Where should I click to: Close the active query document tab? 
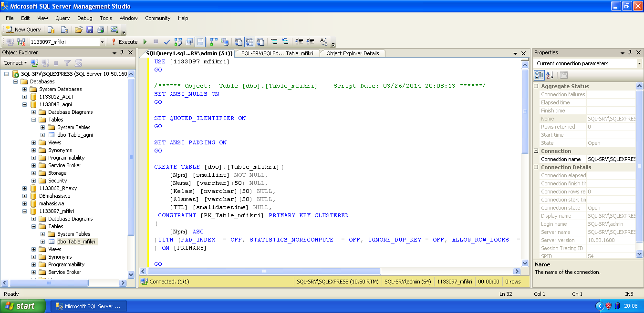point(524,53)
